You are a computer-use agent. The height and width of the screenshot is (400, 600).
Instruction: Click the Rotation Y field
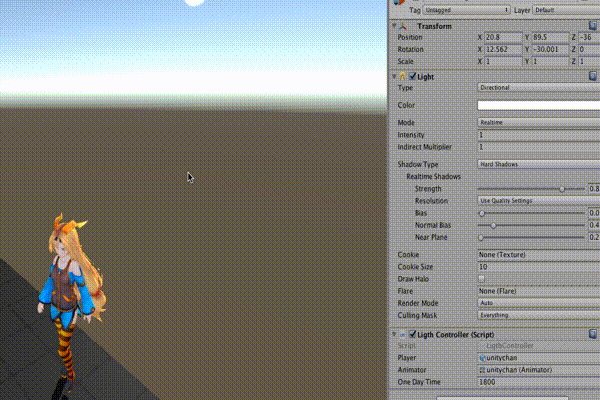[x=551, y=49]
